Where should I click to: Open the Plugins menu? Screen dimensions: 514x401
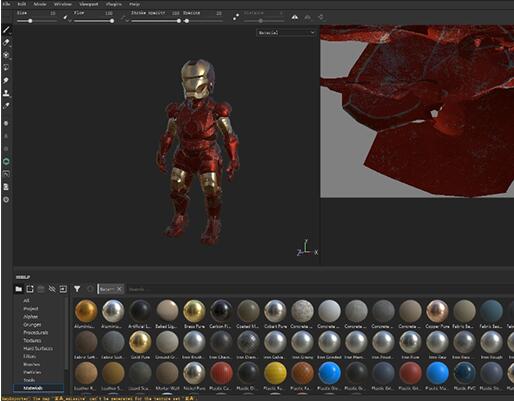coord(113,4)
